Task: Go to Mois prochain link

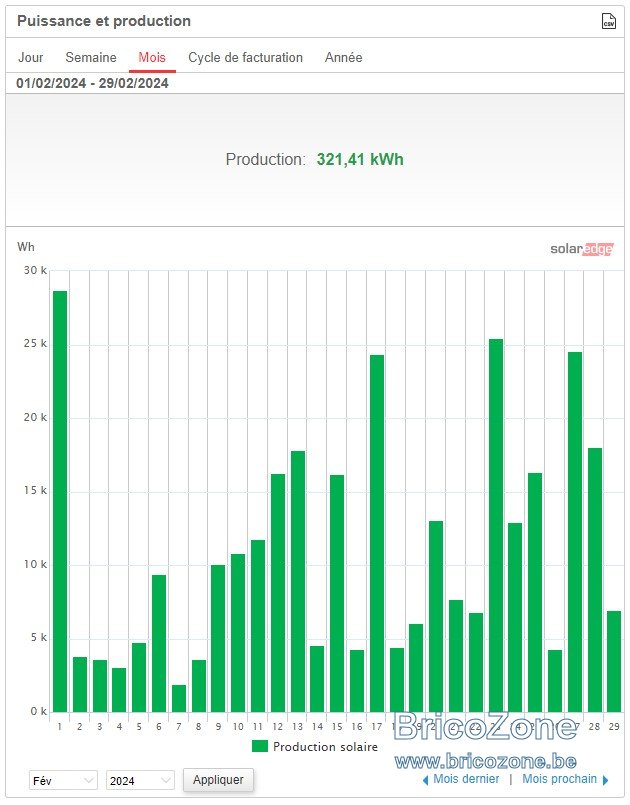Action: pos(559,779)
